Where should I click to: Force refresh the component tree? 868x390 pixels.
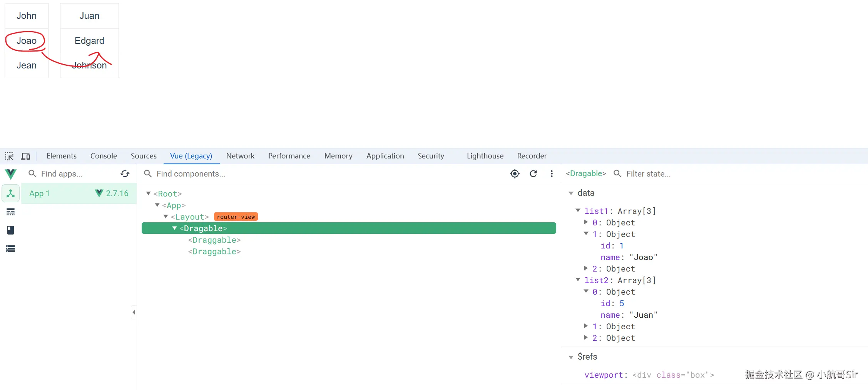pos(534,174)
